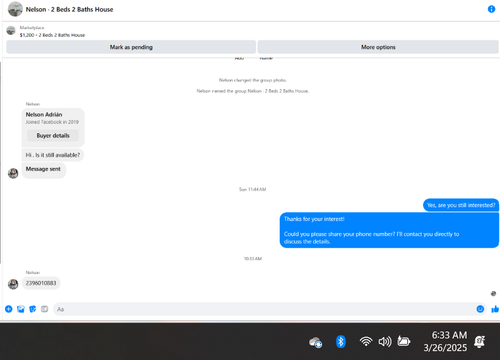
Task: Click Mark as pending button
Action: 131,47
